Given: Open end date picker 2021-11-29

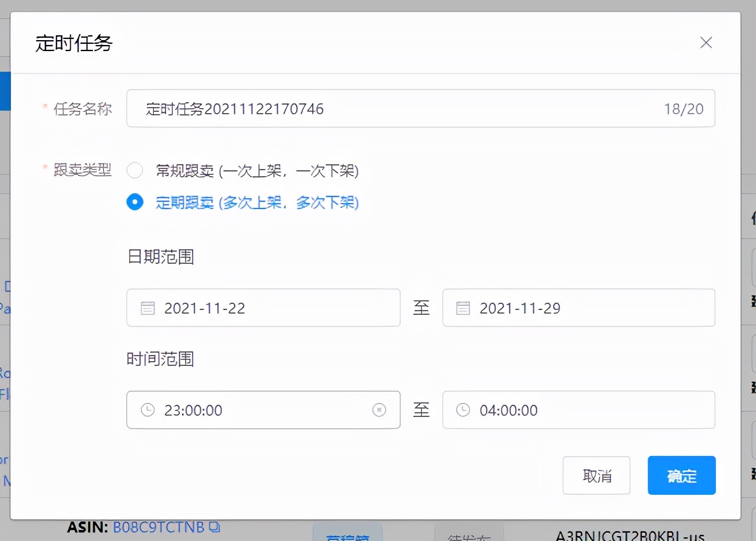Looking at the screenshot, I should [579, 308].
